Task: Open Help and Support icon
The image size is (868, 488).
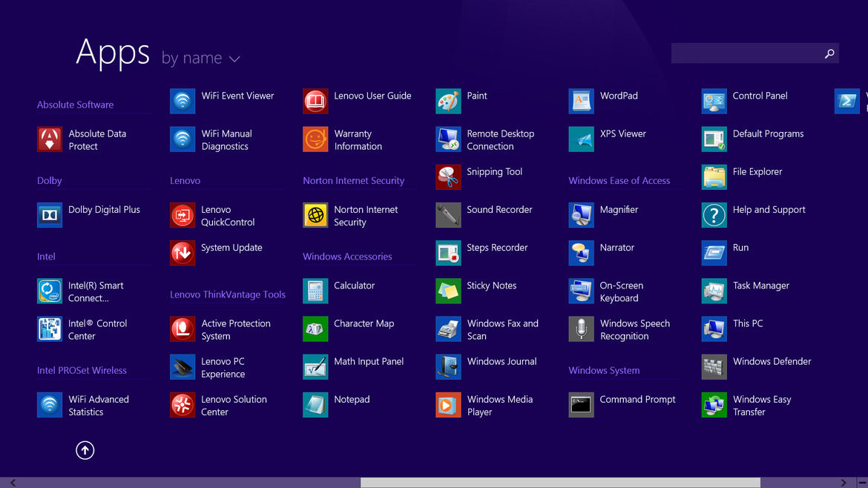Action: (714, 215)
